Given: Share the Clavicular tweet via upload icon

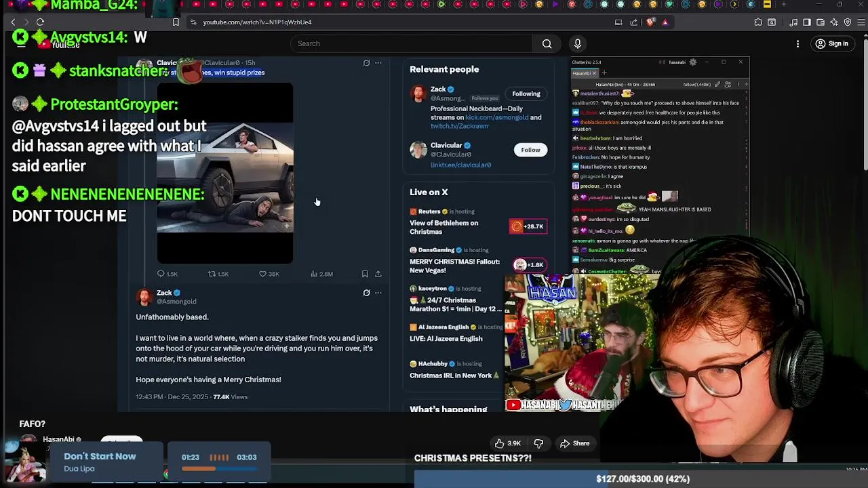Looking at the screenshot, I should click(x=378, y=274).
